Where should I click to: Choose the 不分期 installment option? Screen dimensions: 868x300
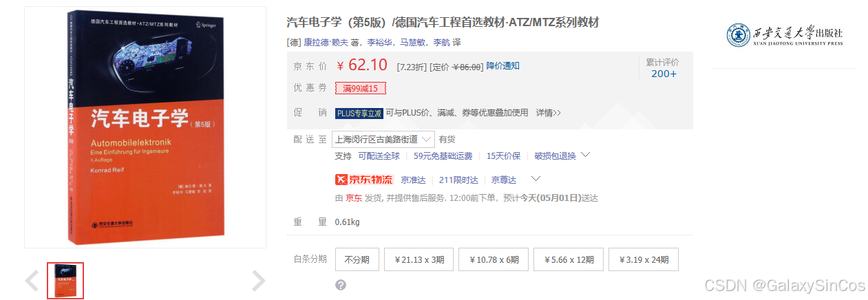(357, 259)
